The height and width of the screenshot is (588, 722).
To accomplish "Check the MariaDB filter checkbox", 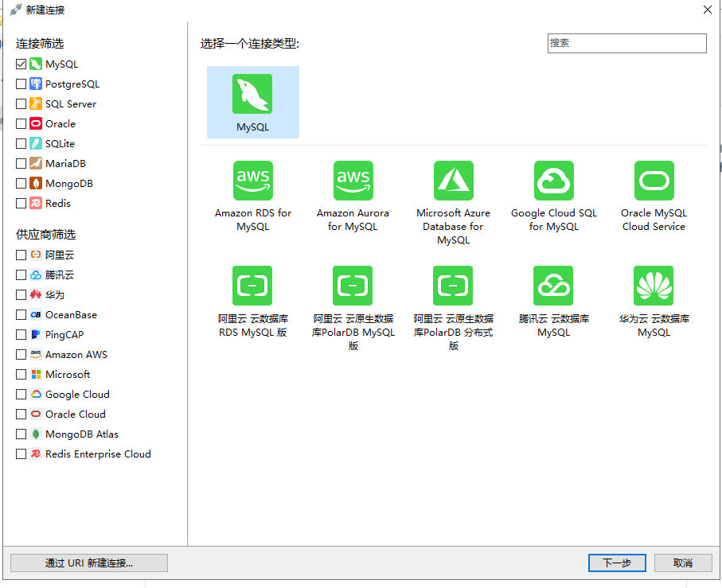I will pos(21,163).
